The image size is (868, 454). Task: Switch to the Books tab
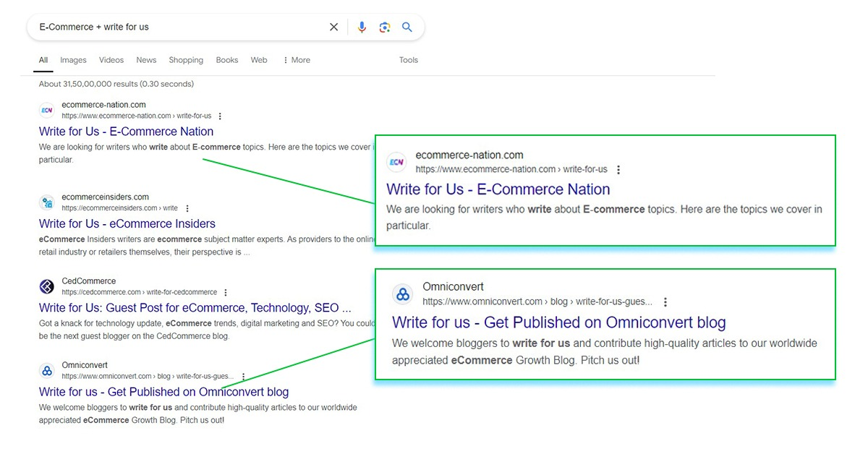pyautogui.click(x=227, y=60)
